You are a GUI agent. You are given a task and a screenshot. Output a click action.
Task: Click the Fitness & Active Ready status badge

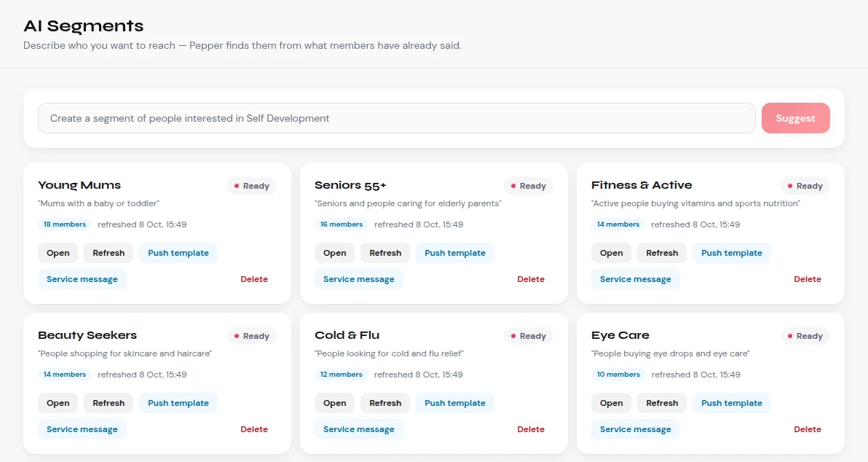(805, 186)
